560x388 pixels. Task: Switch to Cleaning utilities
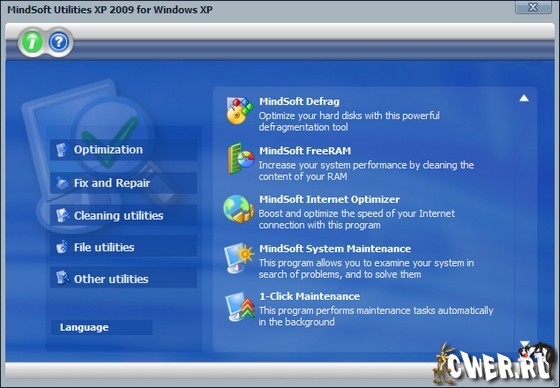tap(124, 215)
